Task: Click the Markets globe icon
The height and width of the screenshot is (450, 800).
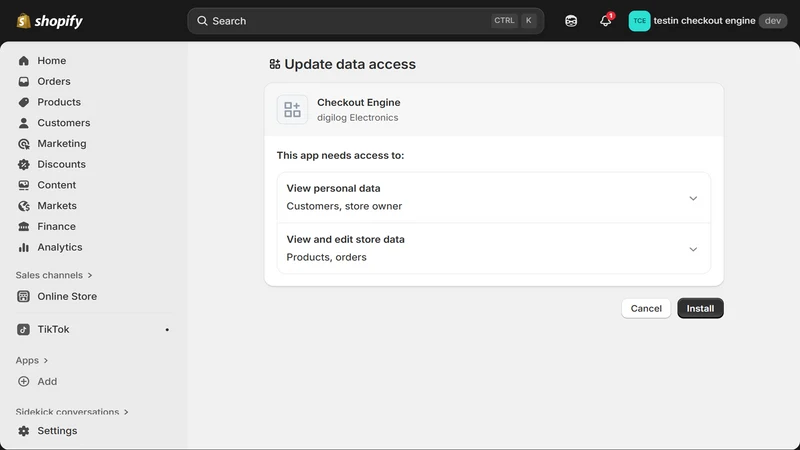Action: [x=23, y=206]
